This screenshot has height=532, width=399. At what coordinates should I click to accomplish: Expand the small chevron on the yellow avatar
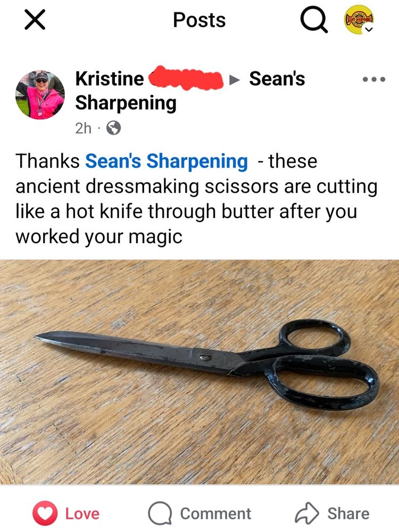pyautogui.click(x=369, y=29)
